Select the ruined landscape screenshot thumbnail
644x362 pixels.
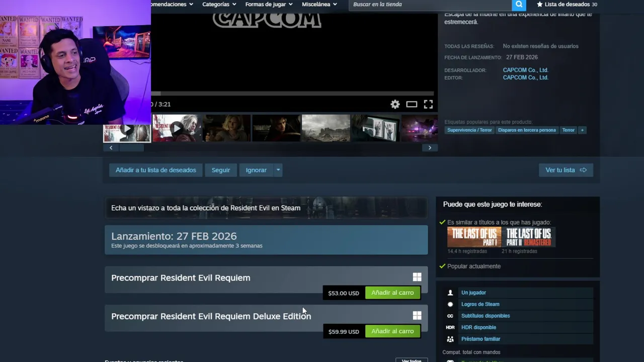click(326, 128)
